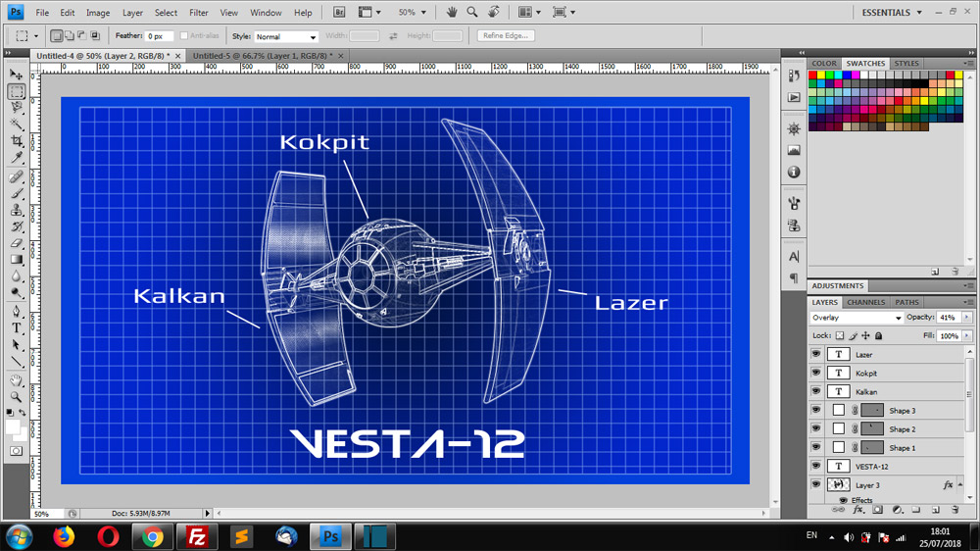Toggle Quick Mask mode

[x=17, y=451]
